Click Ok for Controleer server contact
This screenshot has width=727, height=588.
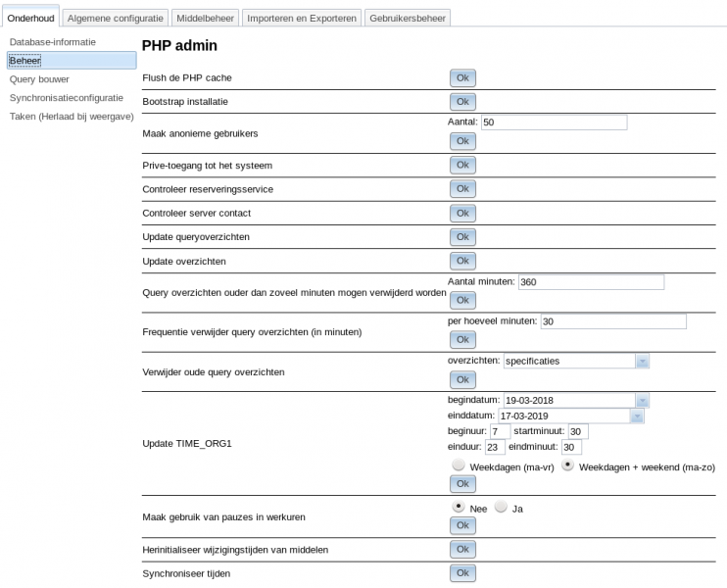(462, 214)
